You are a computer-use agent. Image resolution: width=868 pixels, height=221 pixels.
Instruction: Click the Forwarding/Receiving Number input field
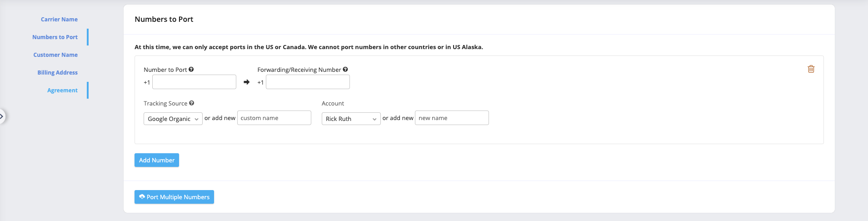pyautogui.click(x=308, y=82)
